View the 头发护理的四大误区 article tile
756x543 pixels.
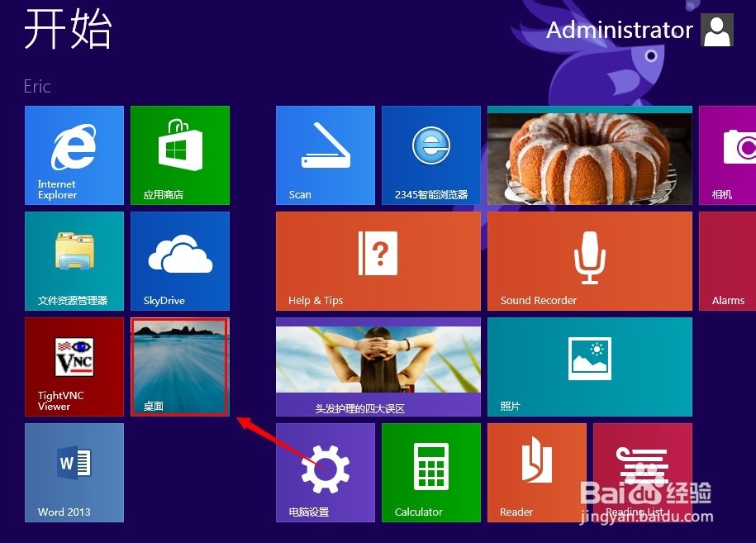coord(378,366)
